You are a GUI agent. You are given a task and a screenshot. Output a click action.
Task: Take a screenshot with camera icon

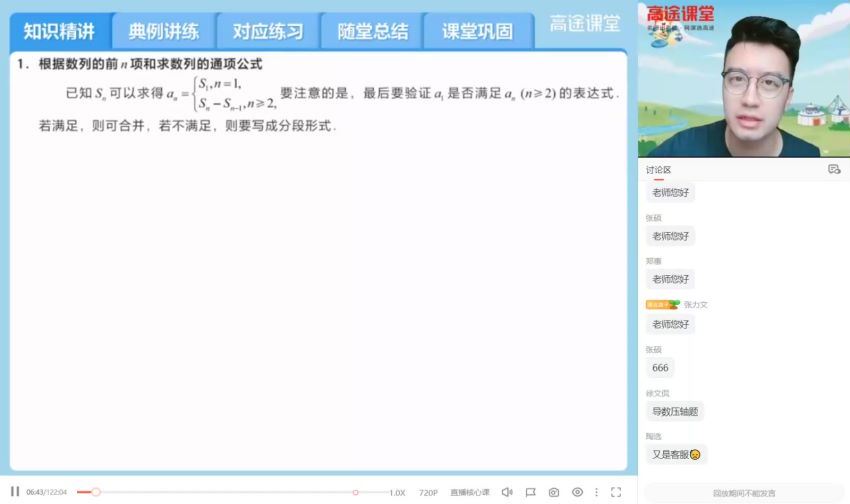tap(553, 492)
